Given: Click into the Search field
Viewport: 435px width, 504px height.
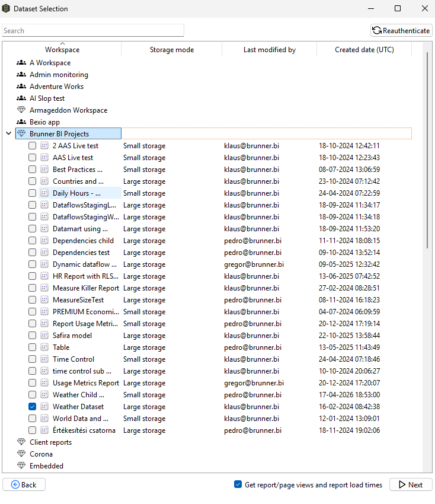Looking at the screenshot, I should click(93, 30).
